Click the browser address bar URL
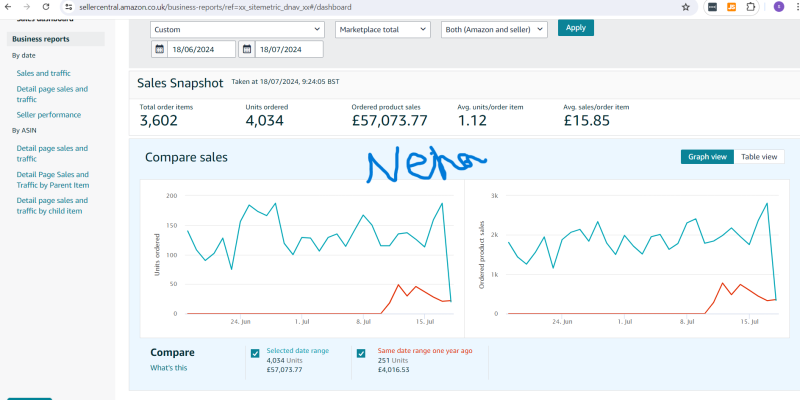 (215, 7)
